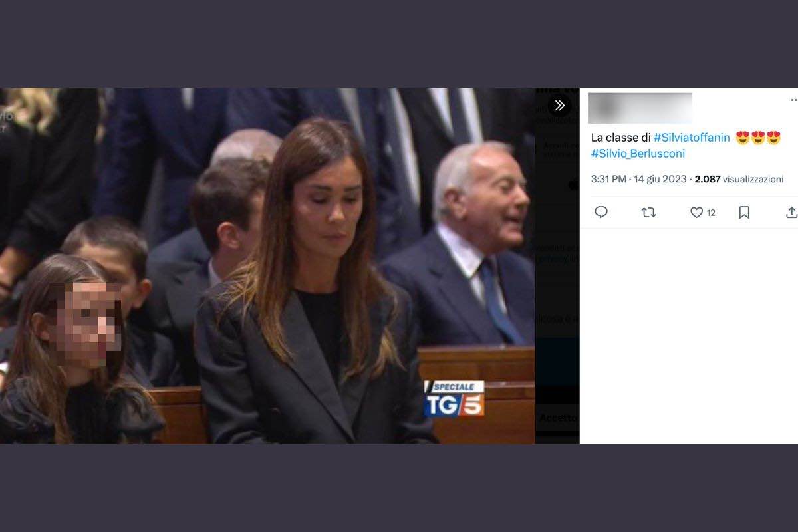Open the TG5 broadcast photo

(x=267, y=266)
